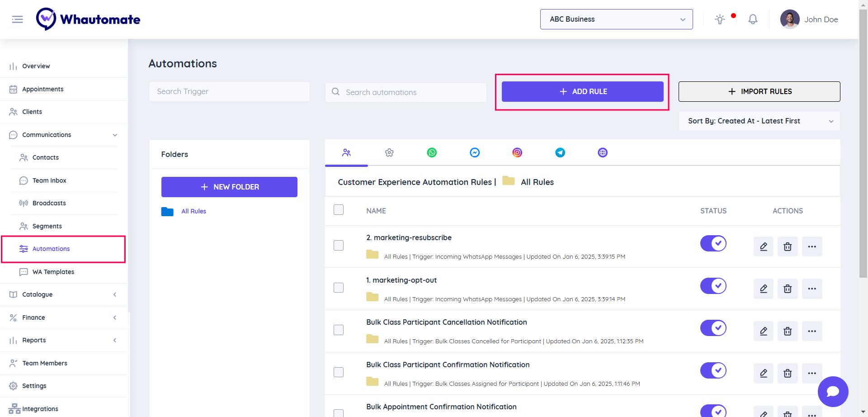Click the ADD RULE button
The width and height of the screenshot is (868, 417).
point(582,92)
